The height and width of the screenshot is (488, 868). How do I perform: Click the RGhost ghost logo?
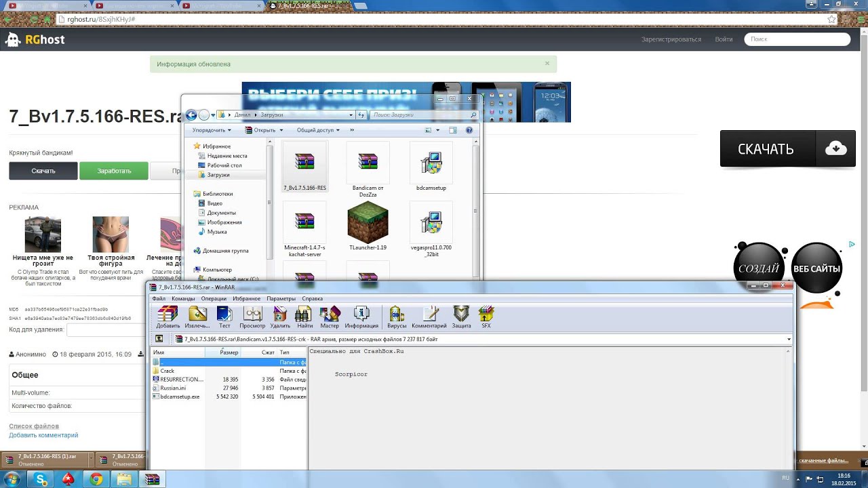coord(12,39)
